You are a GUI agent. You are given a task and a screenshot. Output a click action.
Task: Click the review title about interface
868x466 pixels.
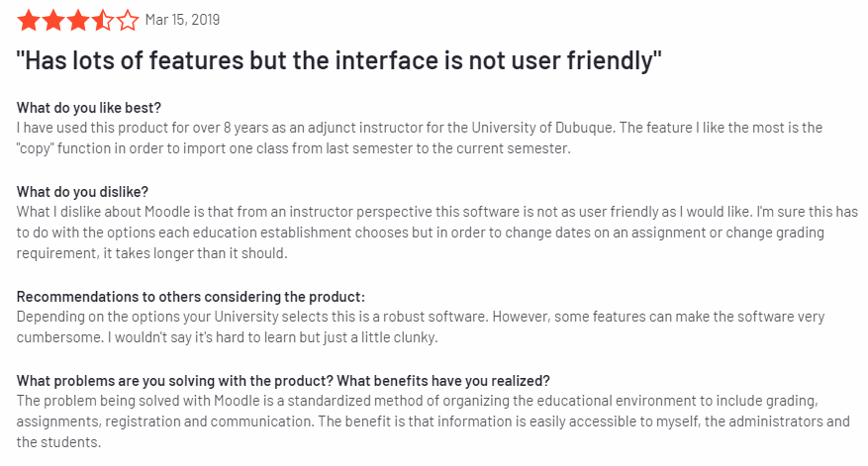click(x=338, y=60)
